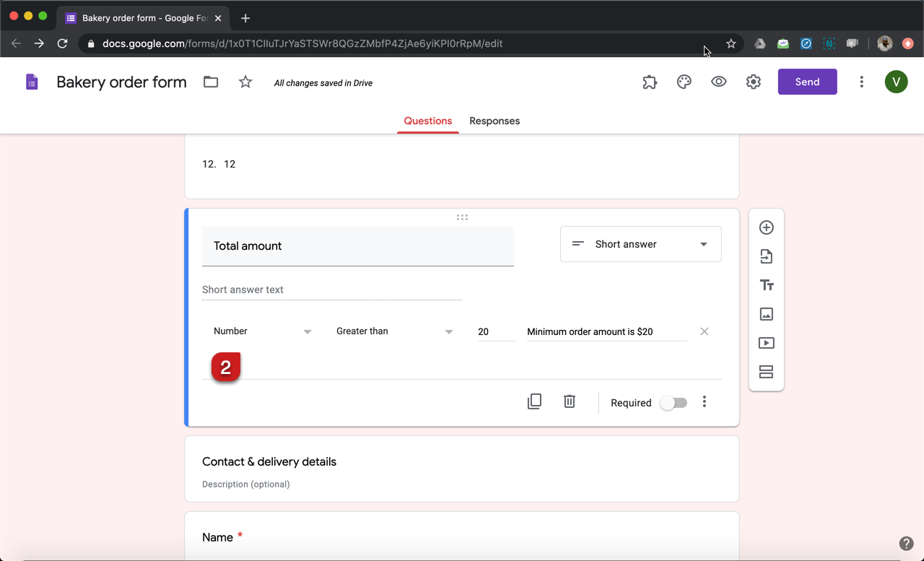The height and width of the screenshot is (561, 924).
Task: Insert an image from the sidebar
Action: [766, 314]
